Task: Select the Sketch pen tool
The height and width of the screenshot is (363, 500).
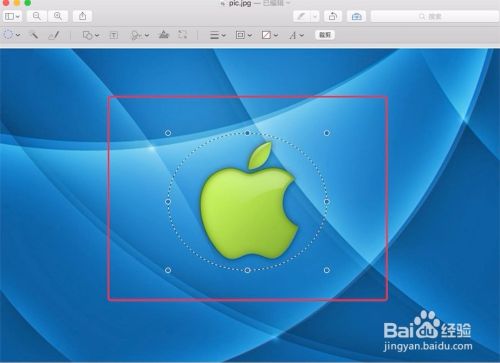Action: pyautogui.click(x=54, y=35)
